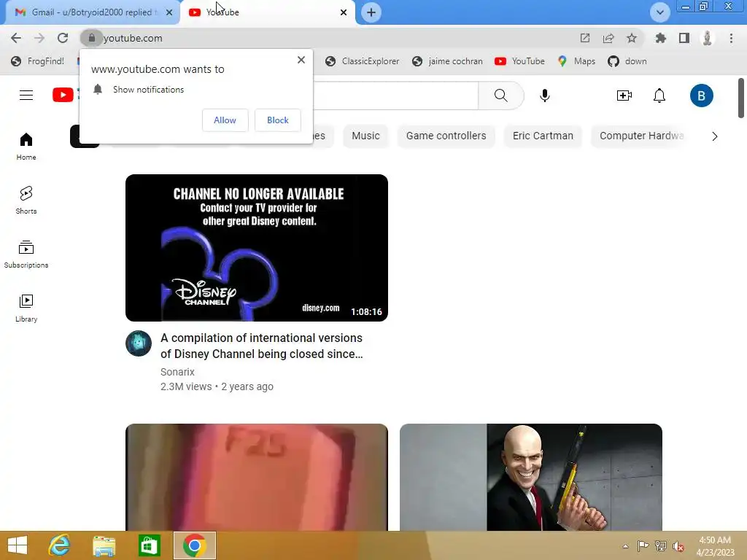Open Subscriptions in the sidebar
Image resolution: width=747 pixels, height=560 pixels.
tap(26, 254)
